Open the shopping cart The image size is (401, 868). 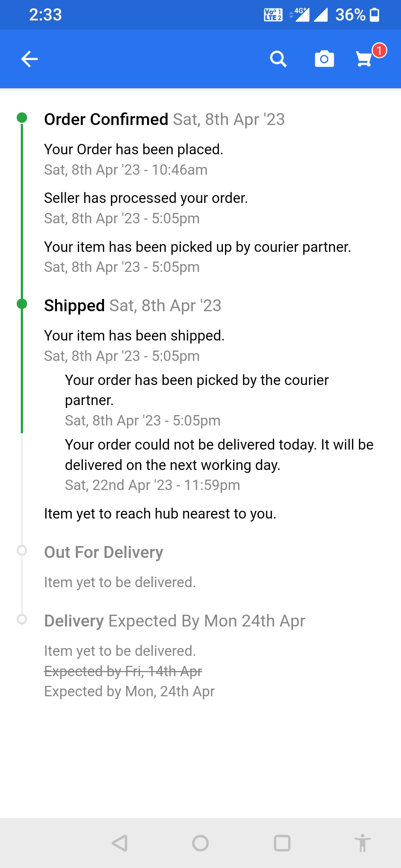pyautogui.click(x=364, y=59)
